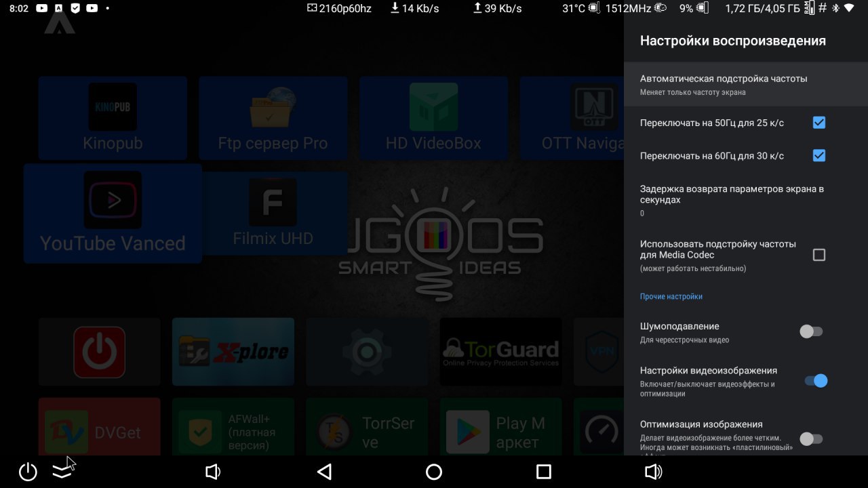
Task: Open Задержка возврата параметров экрана setting
Action: point(746,200)
